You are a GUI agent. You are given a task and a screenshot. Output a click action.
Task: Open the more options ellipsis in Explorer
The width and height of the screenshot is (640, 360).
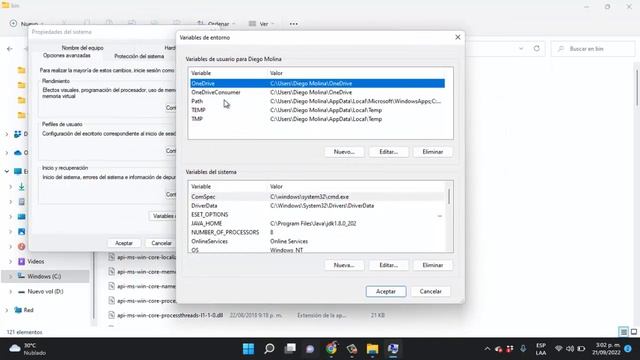tap(293, 24)
